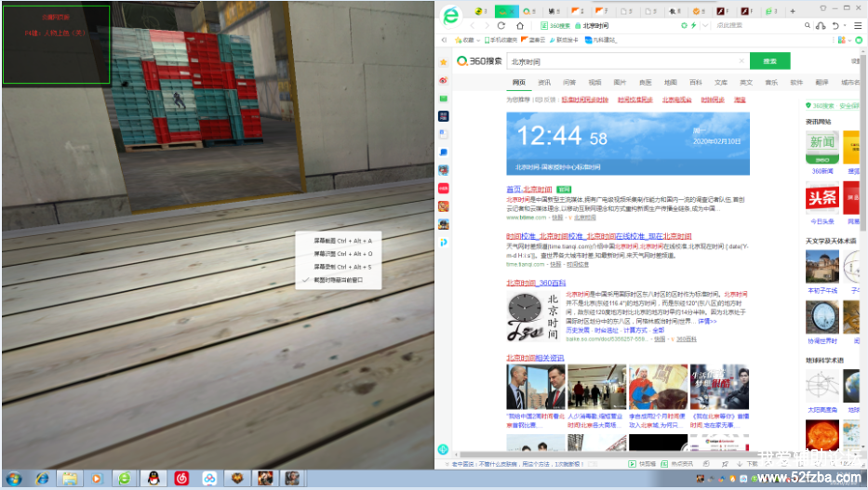This screenshot has width=868, height=490.
Task: Click the undo closed tab arrow icon
Action: [835, 25]
